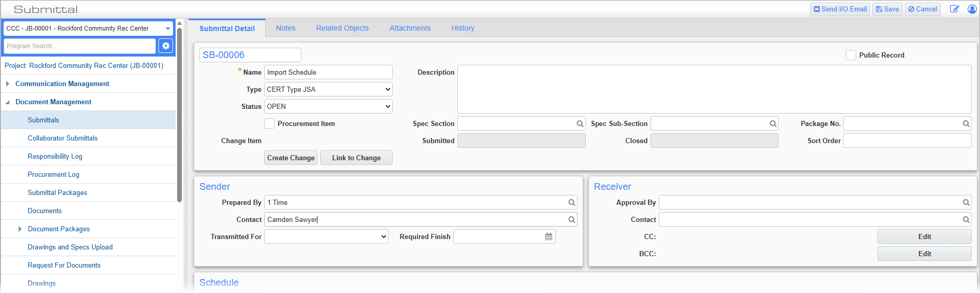Expand Communication Management tree node

(x=8, y=83)
